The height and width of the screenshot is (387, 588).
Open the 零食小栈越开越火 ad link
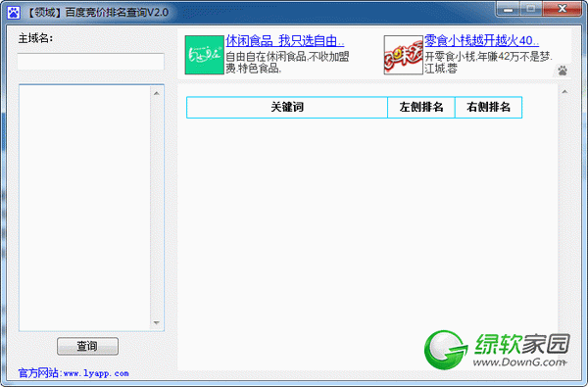pyautogui.click(x=481, y=40)
